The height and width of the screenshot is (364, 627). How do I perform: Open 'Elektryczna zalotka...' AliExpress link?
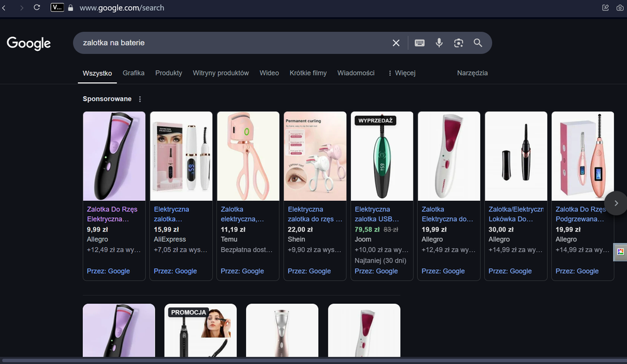[x=171, y=214]
